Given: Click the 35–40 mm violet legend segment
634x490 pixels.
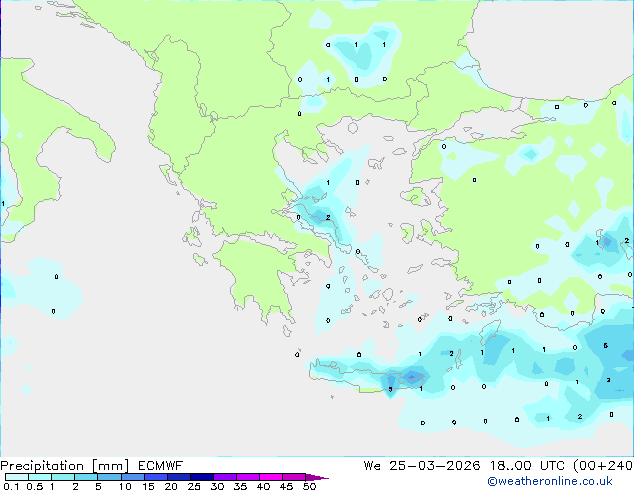Looking at the screenshot, I should click(x=247, y=477).
